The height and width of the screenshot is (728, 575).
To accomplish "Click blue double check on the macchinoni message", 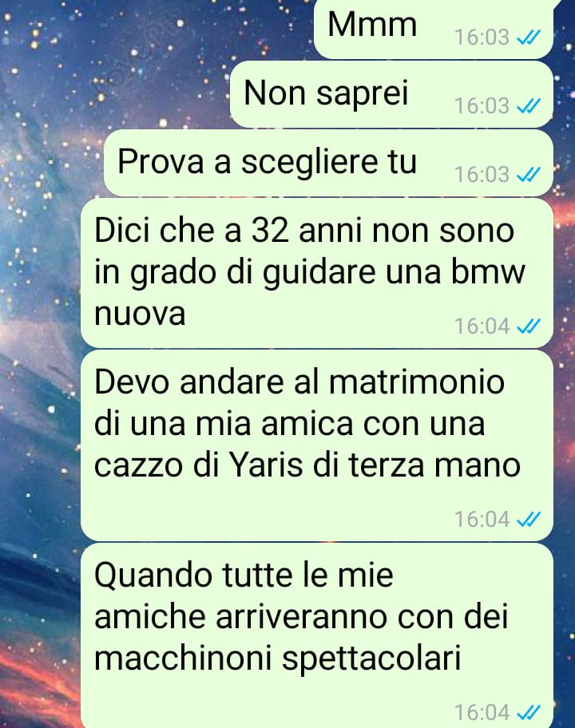I will (x=529, y=712).
